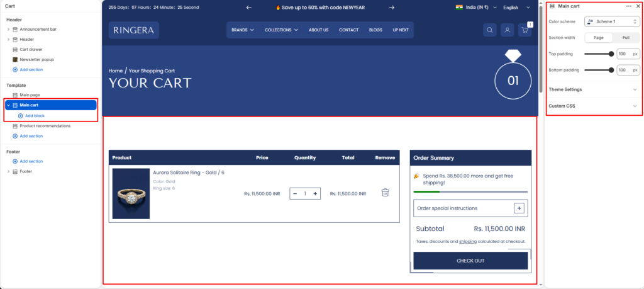Click the CHECK OUT button
Viewport: 644px width, 289px height.
click(x=470, y=260)
